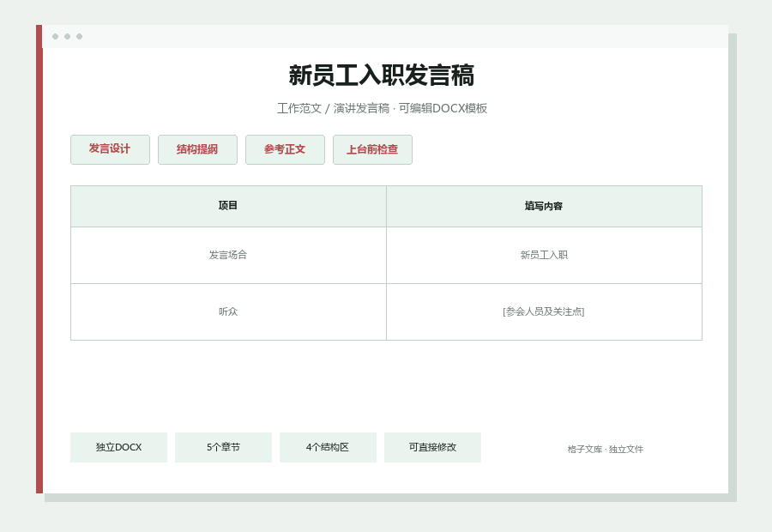This screenshot has height=532, width=772.
Task: Click the 5个章节 tag
Action: point(223,447)
